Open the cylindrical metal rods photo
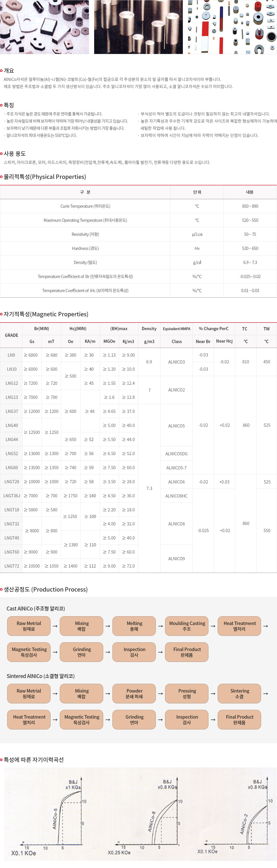 coord(138,27)
